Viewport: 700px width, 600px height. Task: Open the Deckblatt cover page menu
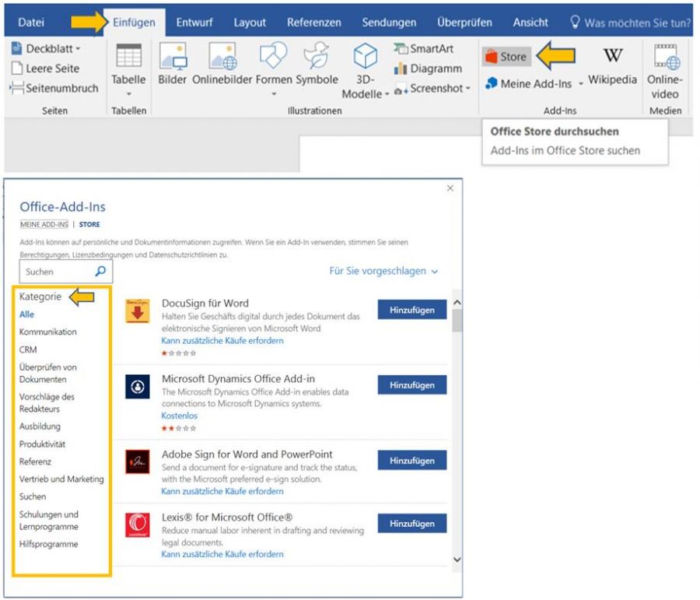pos(46,48)
